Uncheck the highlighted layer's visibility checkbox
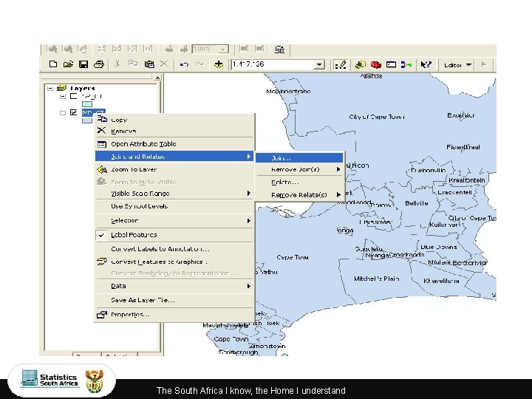Screen dimensions: 532x399 click(73, 112)
